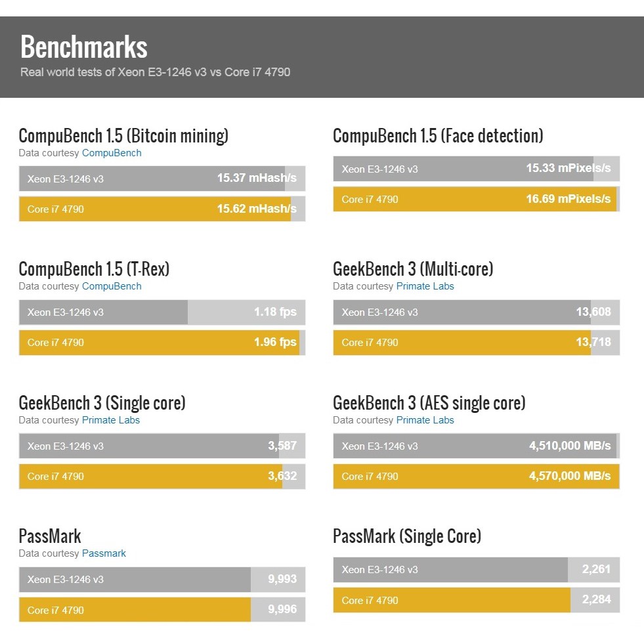This screenshot has height=644, width=644.
Task: Click Core i7 bar scoring 2,284
Action: [x=476, y=600]
